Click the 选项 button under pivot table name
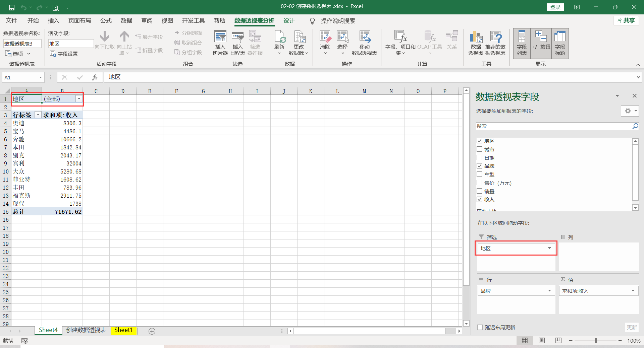Screen dimensions: 644x348 click(17, 54)
